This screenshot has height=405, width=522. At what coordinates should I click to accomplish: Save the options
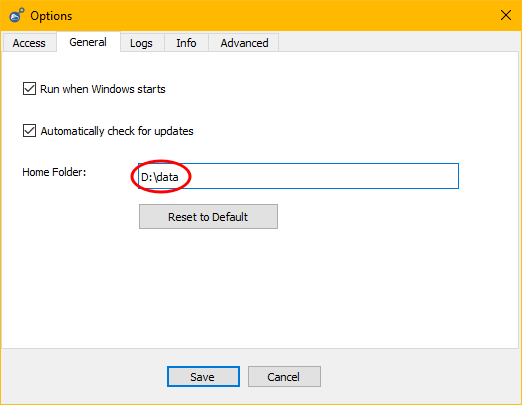pos(203,377)
